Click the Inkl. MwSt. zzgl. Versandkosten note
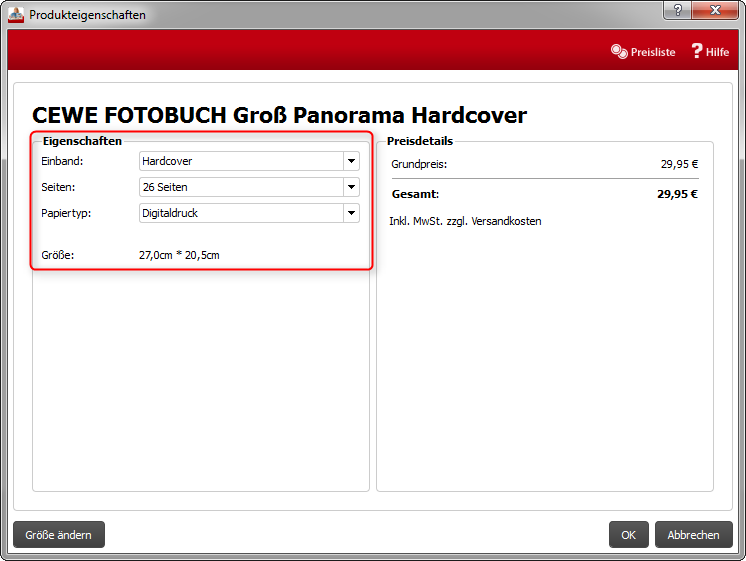Screen dimensions: 746x561 coord(465,221)
